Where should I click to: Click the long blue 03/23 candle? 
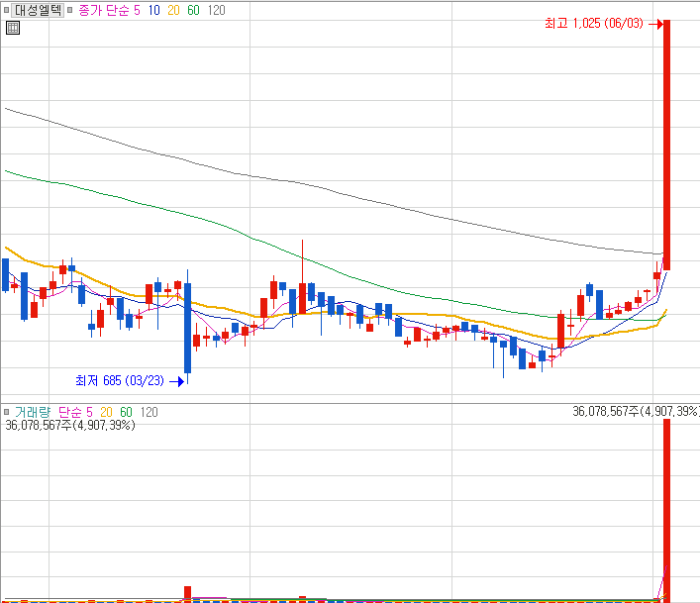[188, 328]
